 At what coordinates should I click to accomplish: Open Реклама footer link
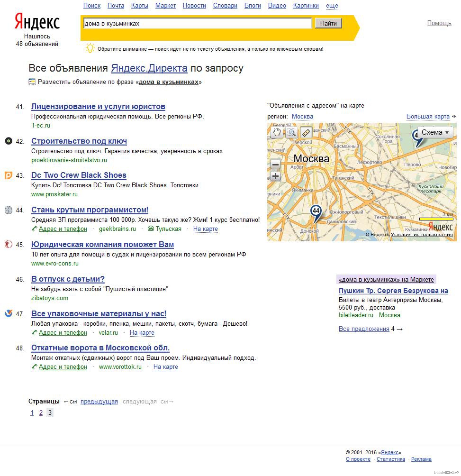click(421, 459)
